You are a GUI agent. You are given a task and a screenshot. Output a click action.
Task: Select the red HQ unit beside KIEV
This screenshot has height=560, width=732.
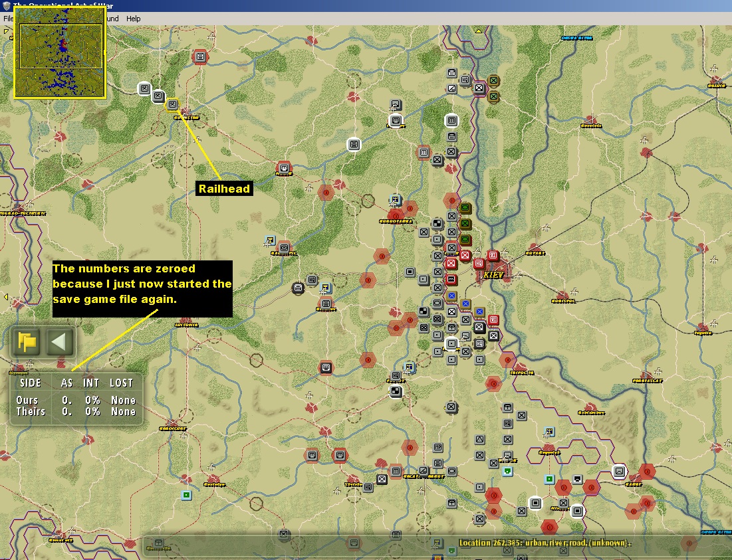coord(479,264)
